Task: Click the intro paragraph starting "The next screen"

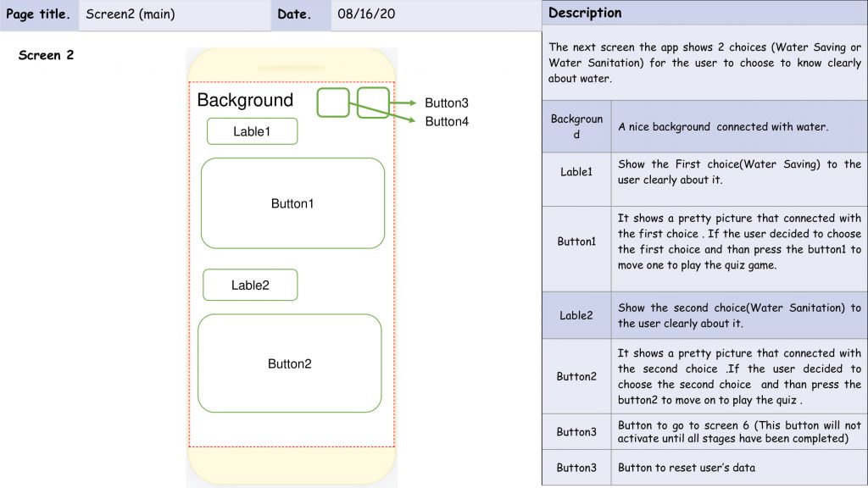Action: [704, 63]
